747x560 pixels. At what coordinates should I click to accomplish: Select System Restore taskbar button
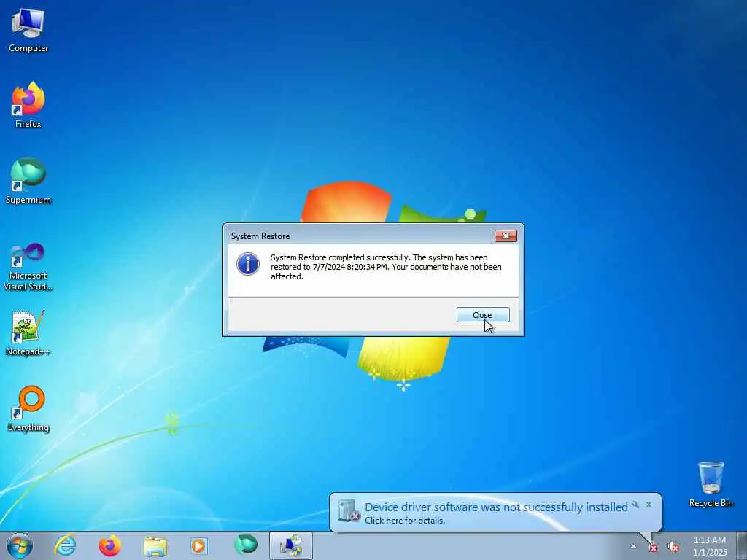coord(291,545)
